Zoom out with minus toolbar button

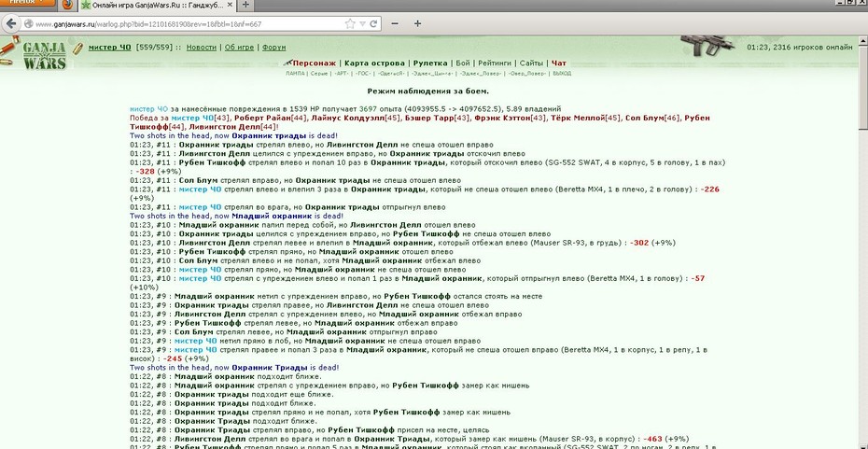pos(395,24)
